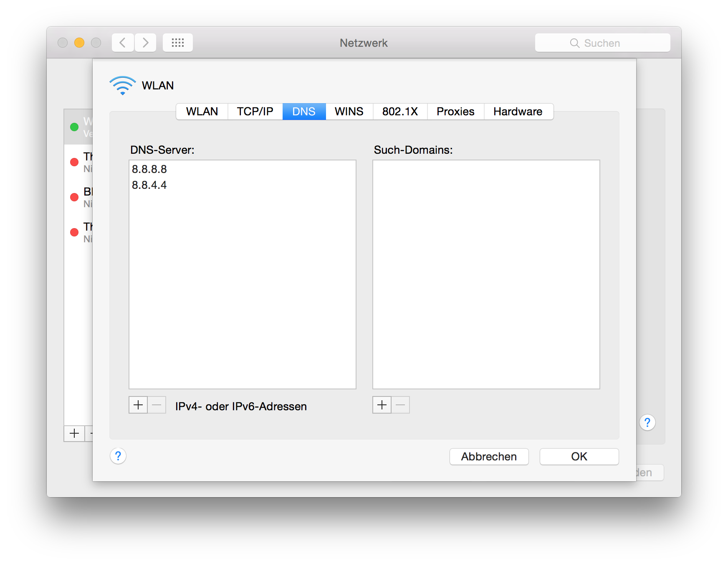This screenshot has width=728, height=564.
Task: Remove search domain with minus button
Action: click(x=400, y=405)
